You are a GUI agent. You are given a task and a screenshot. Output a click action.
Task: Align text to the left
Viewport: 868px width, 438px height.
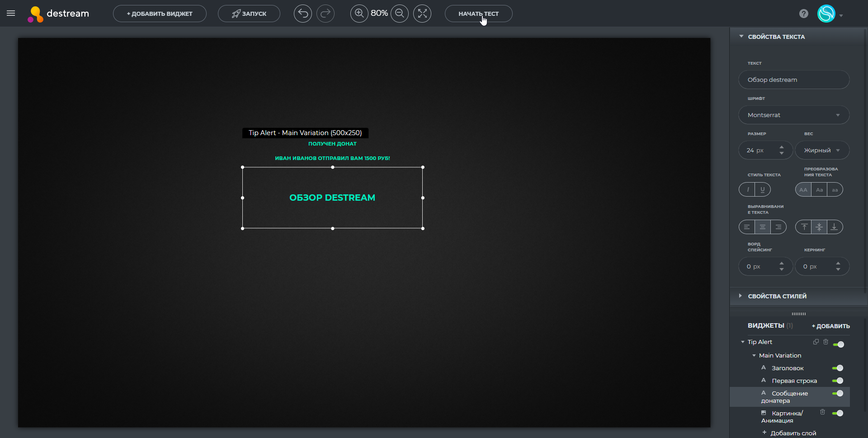coord(747,227)
